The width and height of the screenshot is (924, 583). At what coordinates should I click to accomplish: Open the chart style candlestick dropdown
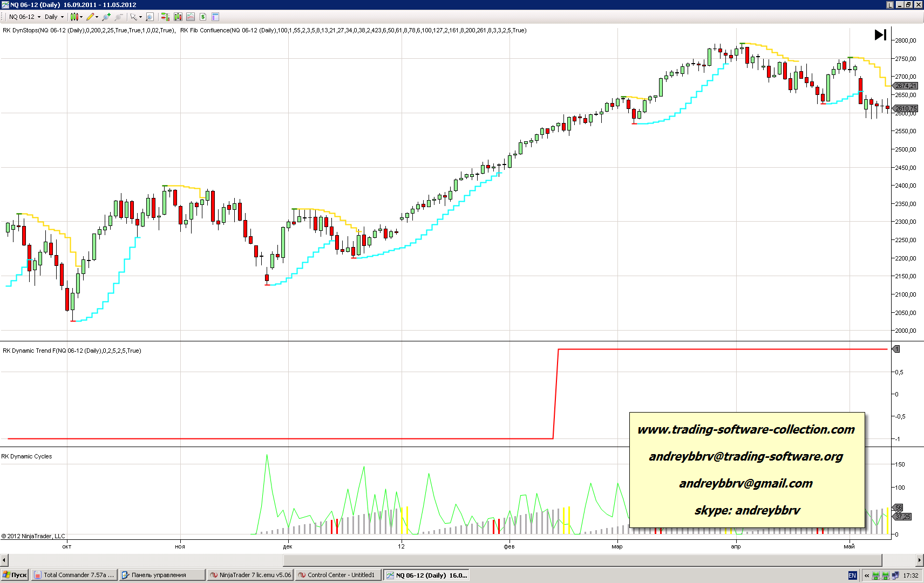coord(77,17)
